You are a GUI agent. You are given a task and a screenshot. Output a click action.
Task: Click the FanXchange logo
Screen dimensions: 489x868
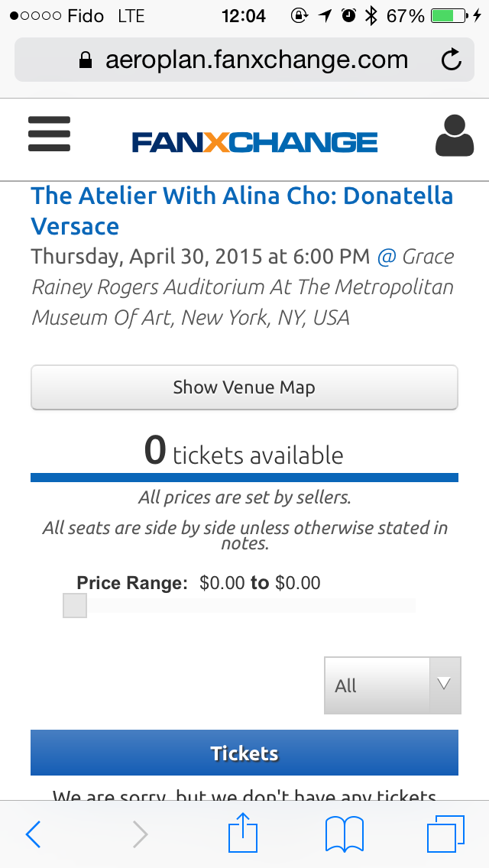click(x=254, y=142)
